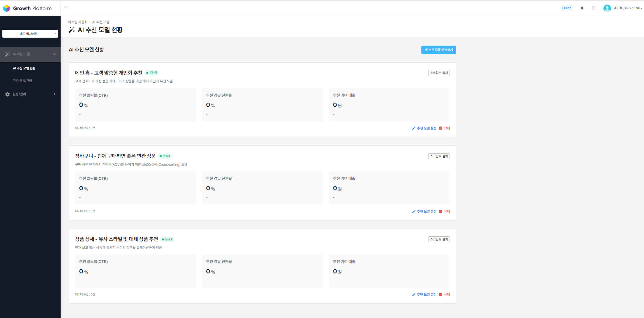This screenshot has height=318, width=644.
Task: Click the settings gear icon in sidebar
Action: 7,94
